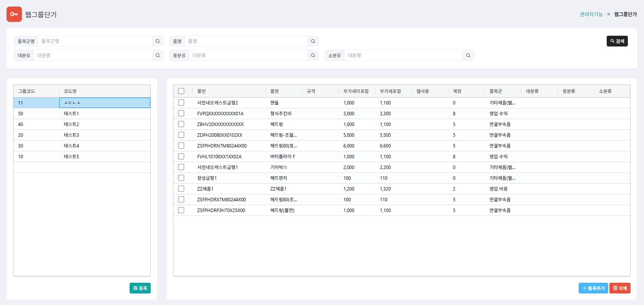Click the red 삭제 delete button
The image size is (644, 305).
pyautogui.click(x=620, y=288)
